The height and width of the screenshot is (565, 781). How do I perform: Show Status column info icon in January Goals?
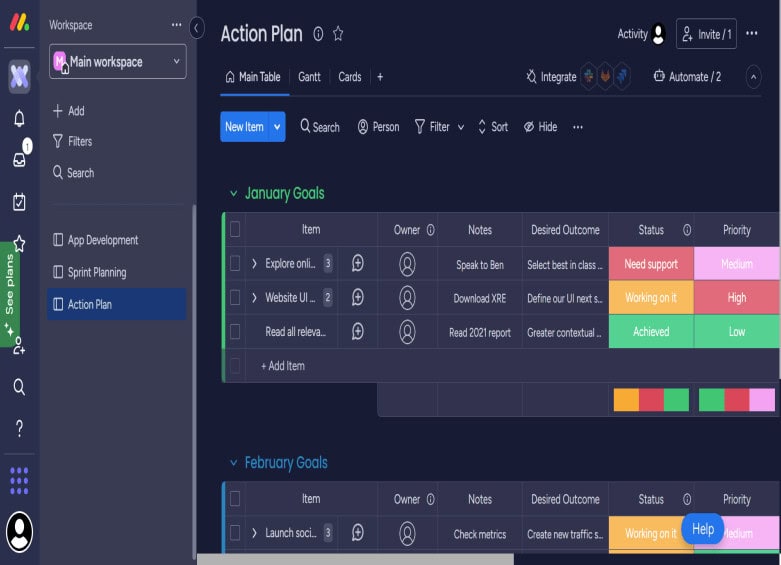click(687, 230)
